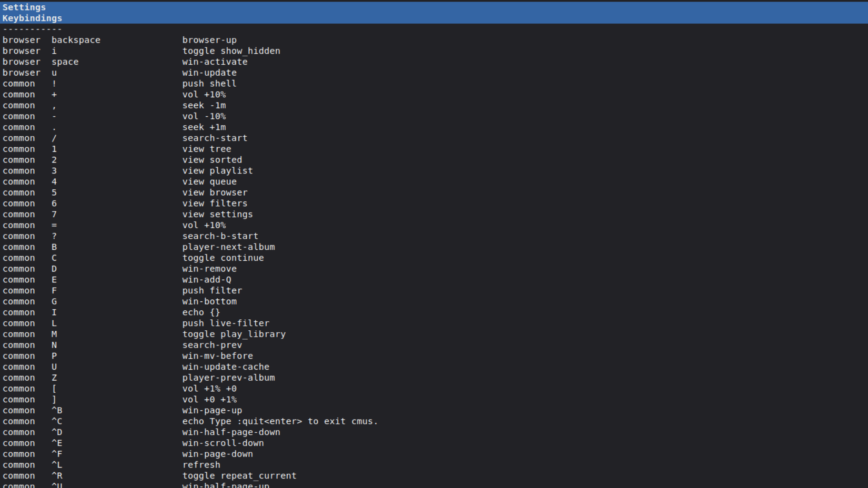Viewport: 868px width, 488px height.
Task: Select the 'player-next-album' keybinding row
Action: pyautogui.click(x=434, y=247)
